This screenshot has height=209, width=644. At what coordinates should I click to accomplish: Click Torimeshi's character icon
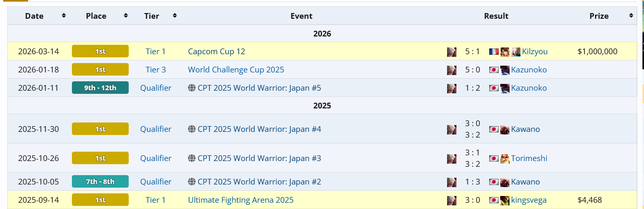pyautogui.click(x=505, y=158)
